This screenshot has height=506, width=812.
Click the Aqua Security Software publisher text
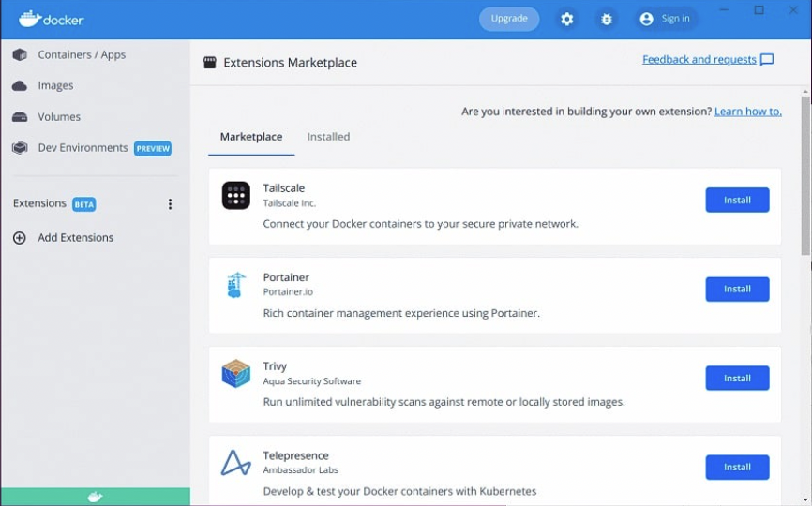tap(311, 381)
